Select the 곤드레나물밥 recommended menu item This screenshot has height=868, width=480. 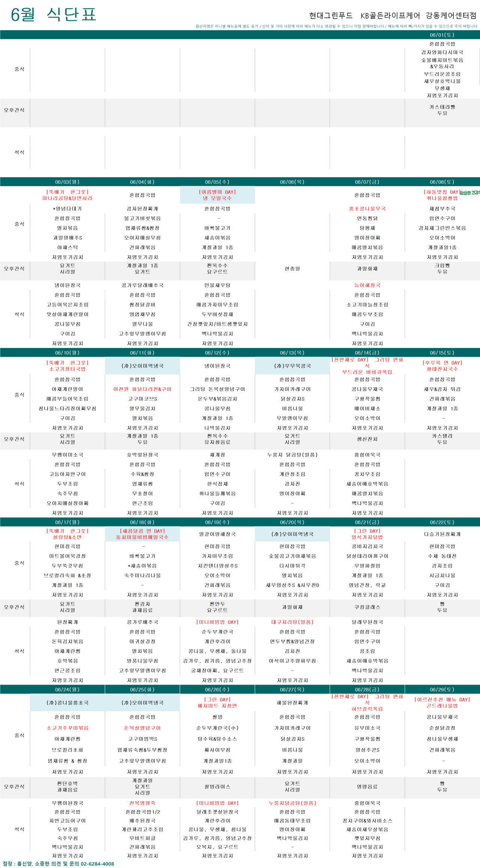[x=442, y=706]
